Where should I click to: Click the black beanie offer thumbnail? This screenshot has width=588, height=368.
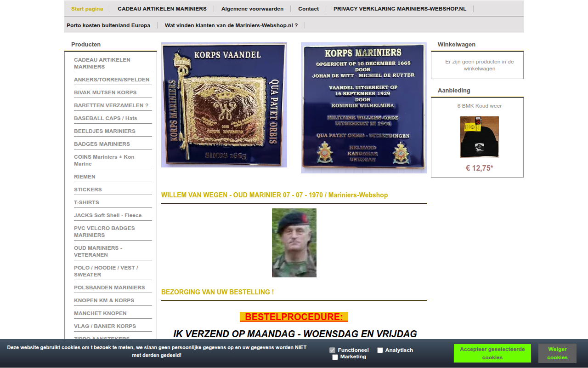(480, 137)
